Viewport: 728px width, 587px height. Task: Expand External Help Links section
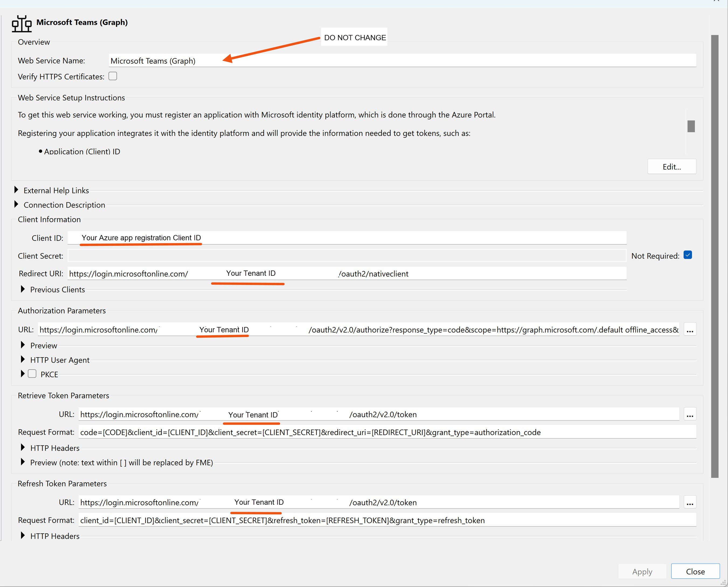pyautogui.click(x=16, y=190)
